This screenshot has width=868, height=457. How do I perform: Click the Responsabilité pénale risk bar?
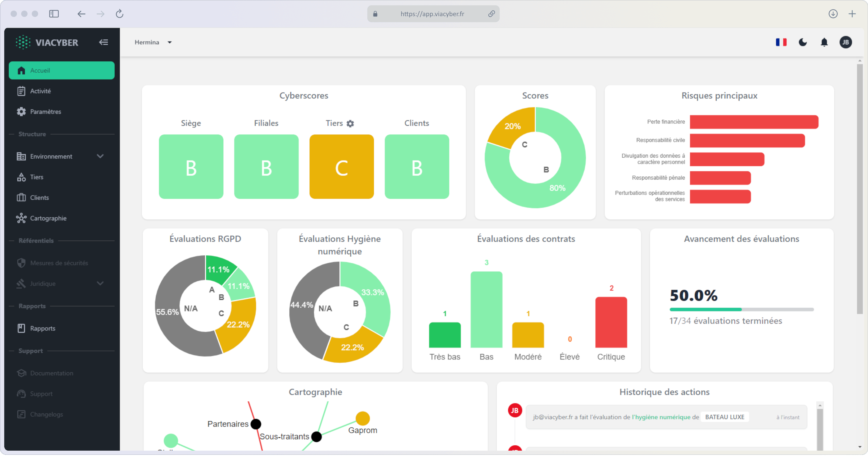[720, 178]
